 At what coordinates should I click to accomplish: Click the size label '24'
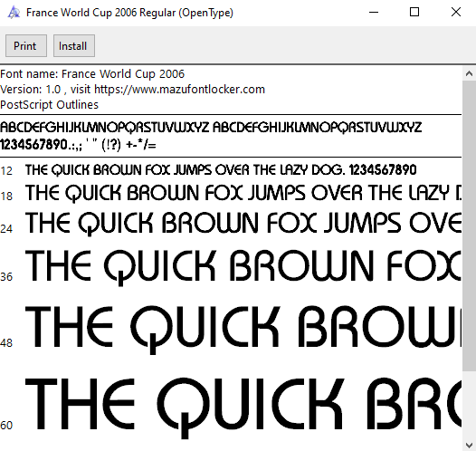[x=6, y=229]
